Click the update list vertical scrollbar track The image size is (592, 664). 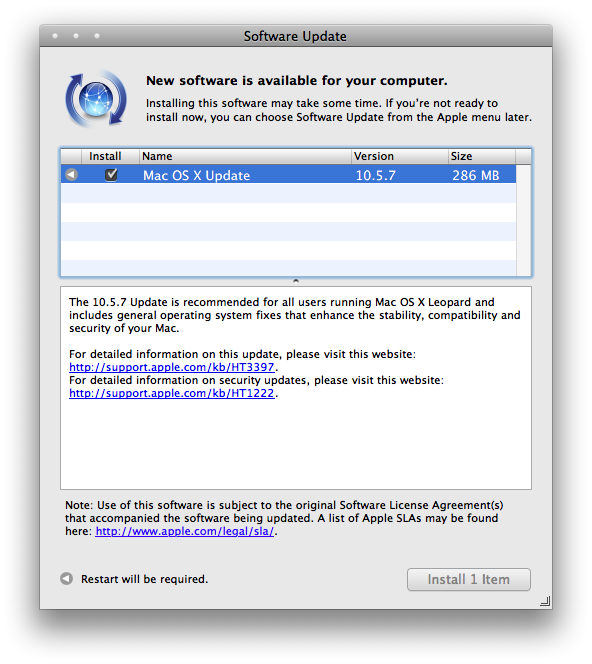click(x=523, y=220)
